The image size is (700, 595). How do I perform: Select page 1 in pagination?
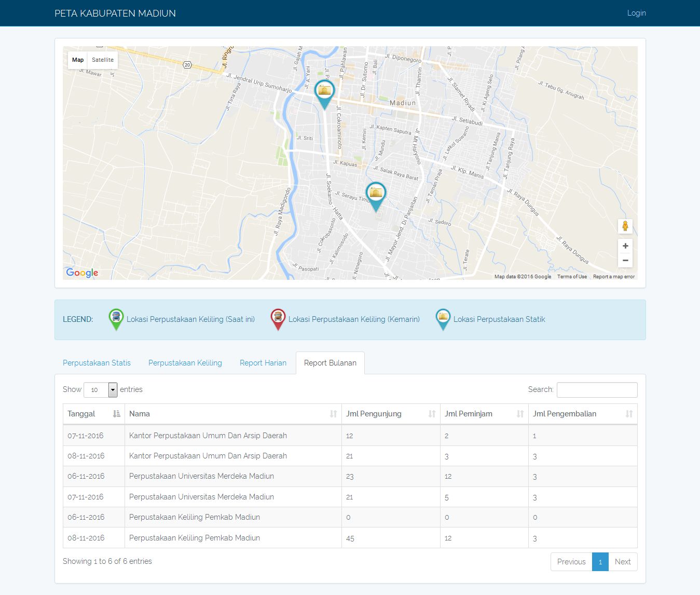[x=600, y=562]
